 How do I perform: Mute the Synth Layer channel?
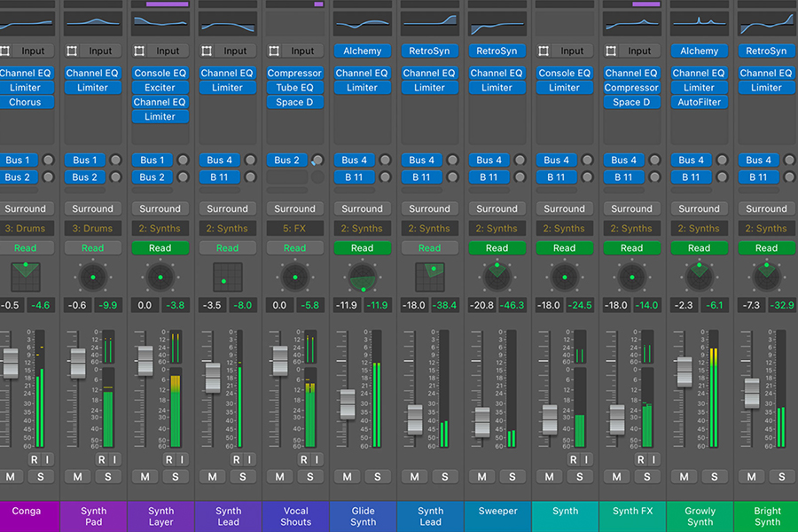coord(145,477)
